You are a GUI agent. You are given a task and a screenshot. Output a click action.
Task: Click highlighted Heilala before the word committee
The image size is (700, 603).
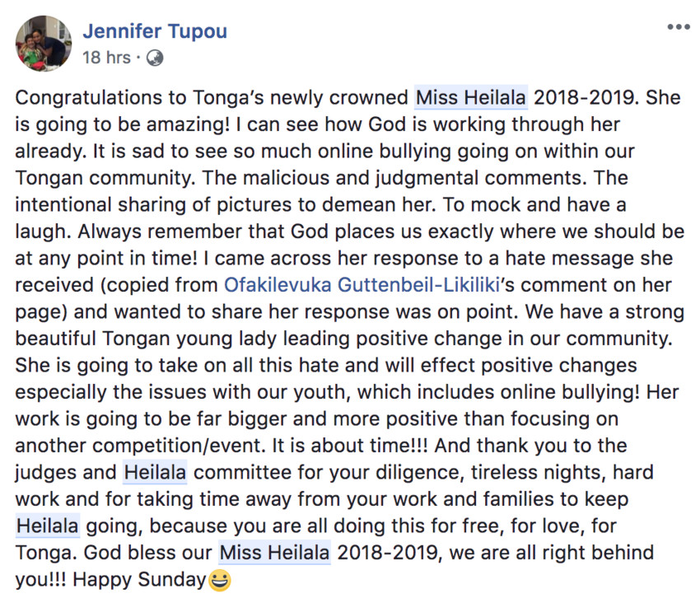[x=155, y=472]
